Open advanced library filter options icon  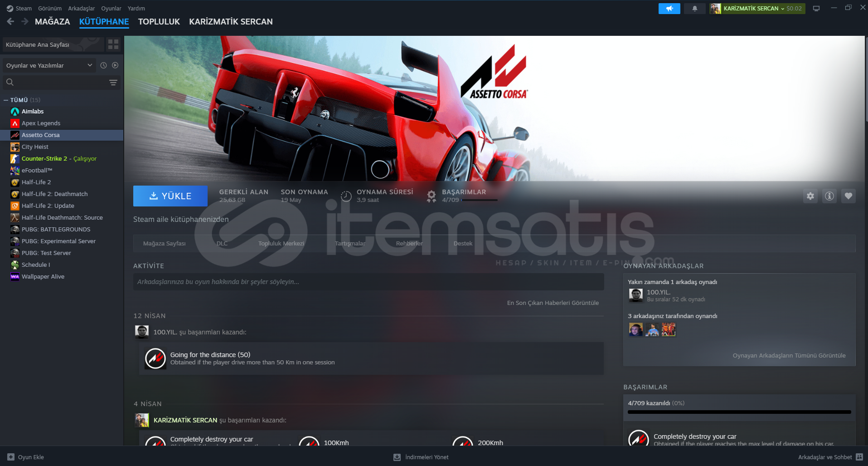[x=113, y=82]
